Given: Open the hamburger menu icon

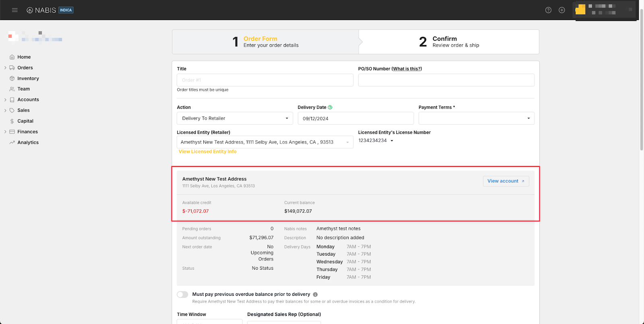Looking at the screenshot, I should (15, 10).
